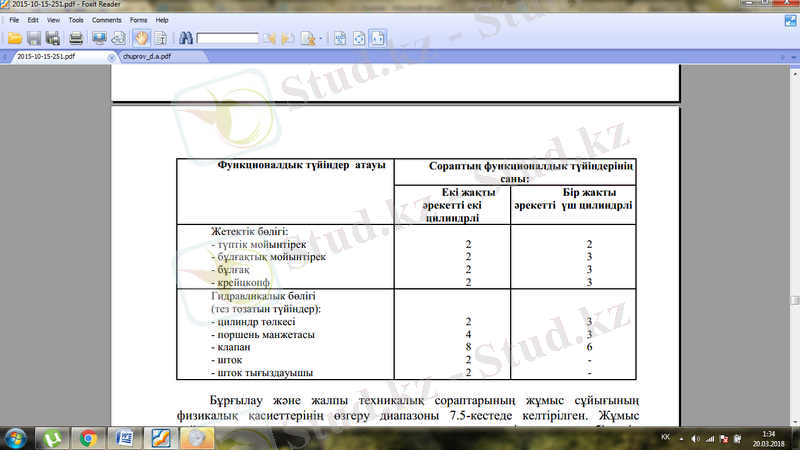Click inside the find text search box
The image size is (800, 450).
(228, 39)
